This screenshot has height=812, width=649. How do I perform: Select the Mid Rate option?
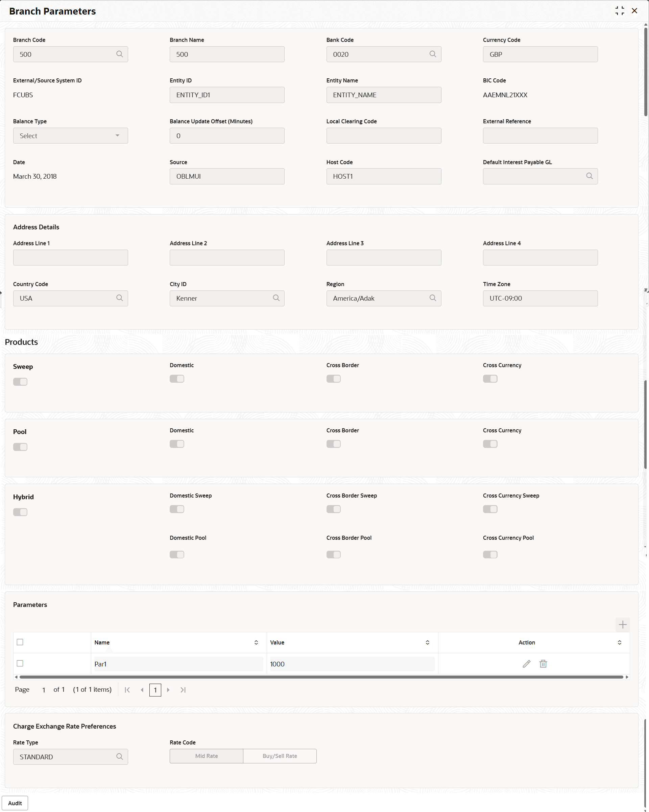pos(206,756)
